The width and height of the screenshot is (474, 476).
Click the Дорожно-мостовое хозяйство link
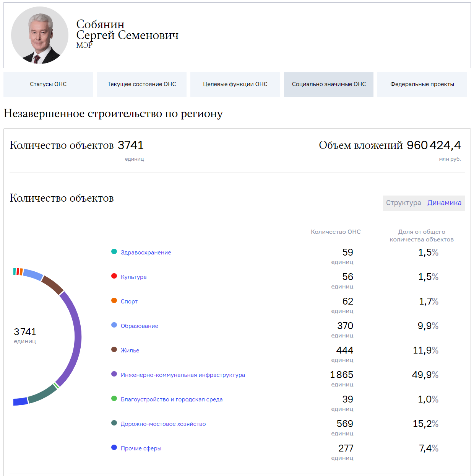tap(163, 424)
